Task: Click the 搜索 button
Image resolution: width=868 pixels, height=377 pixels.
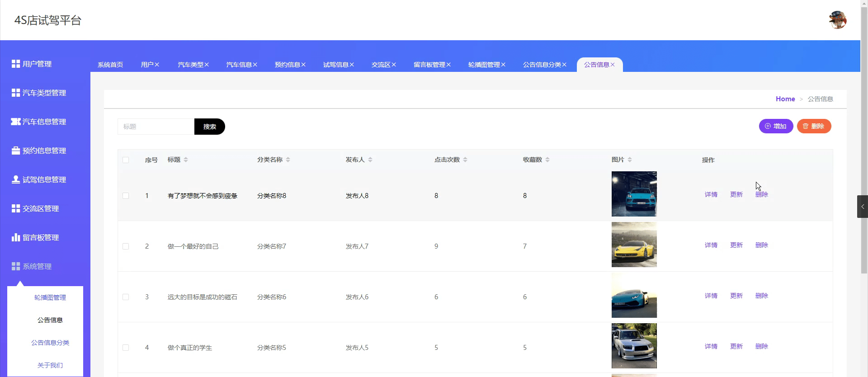Action: (210, 127)
